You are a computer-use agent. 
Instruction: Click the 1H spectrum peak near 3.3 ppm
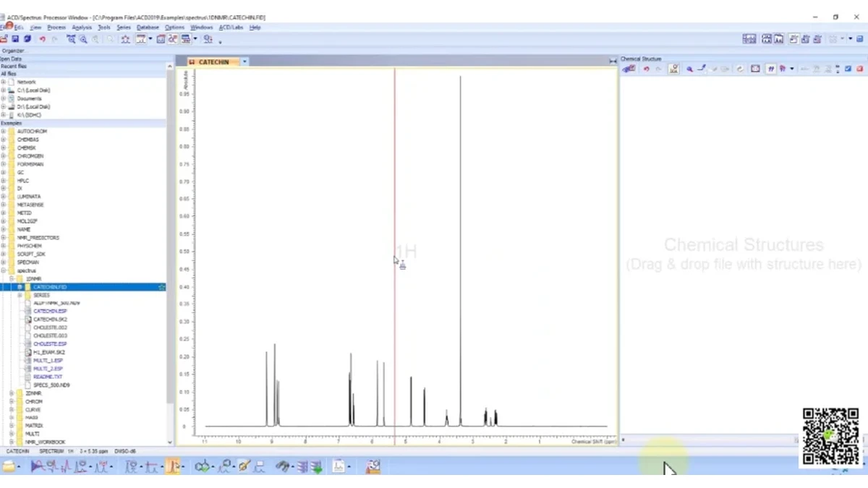(460, 251)
